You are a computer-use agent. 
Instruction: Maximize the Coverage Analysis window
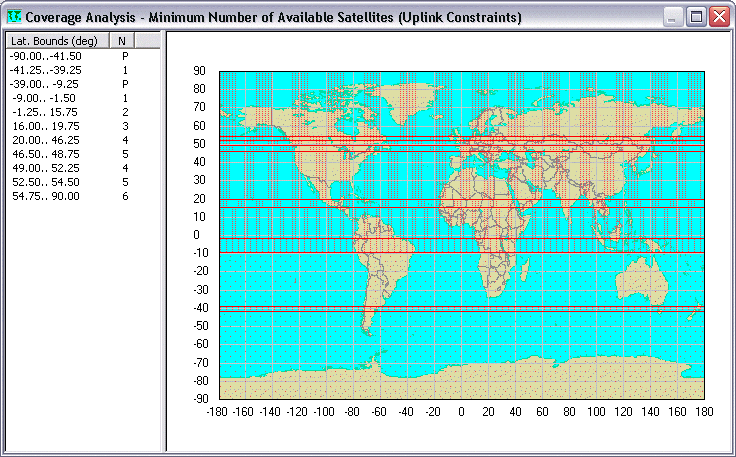pyautogui.click(x=696, y=16)
